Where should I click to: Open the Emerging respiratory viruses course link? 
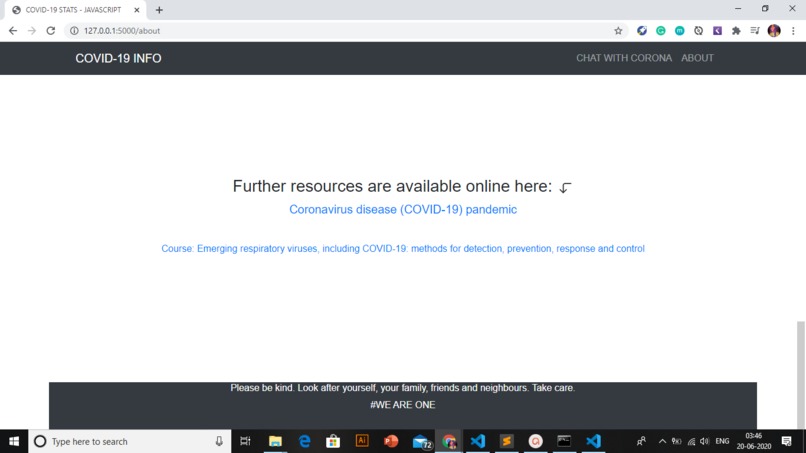(x=403, y=248)
